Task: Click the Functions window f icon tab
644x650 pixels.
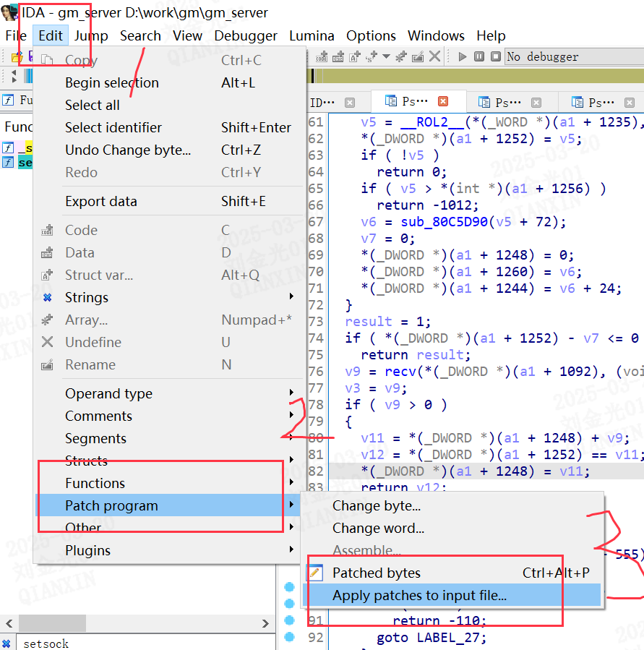Action: pos(8,100)
